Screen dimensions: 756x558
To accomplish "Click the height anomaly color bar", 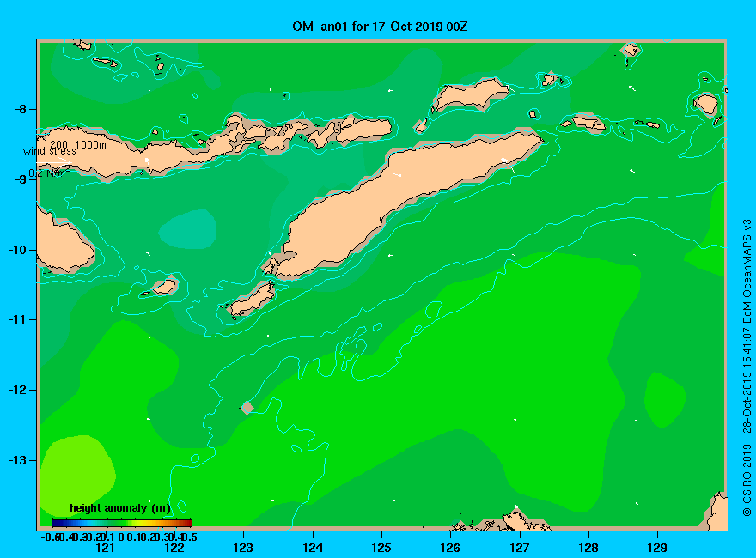I will point(122,523).
